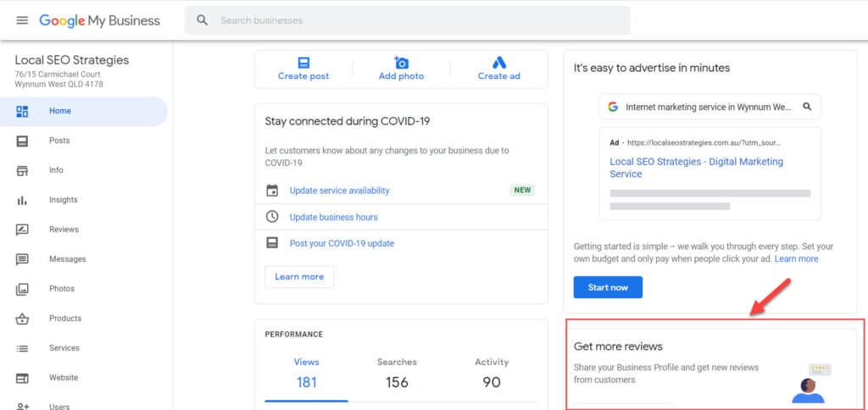The width and height of the screenshot is (868, 410).
Task: Click the Create post icon
Action: [x=303, y=63]
